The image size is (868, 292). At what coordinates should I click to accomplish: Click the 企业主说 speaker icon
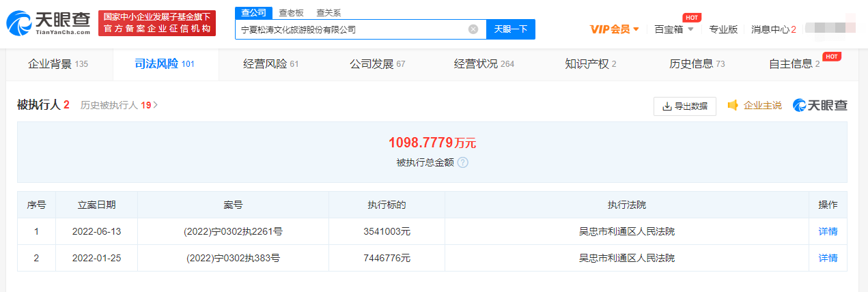[x=733, y=106]
